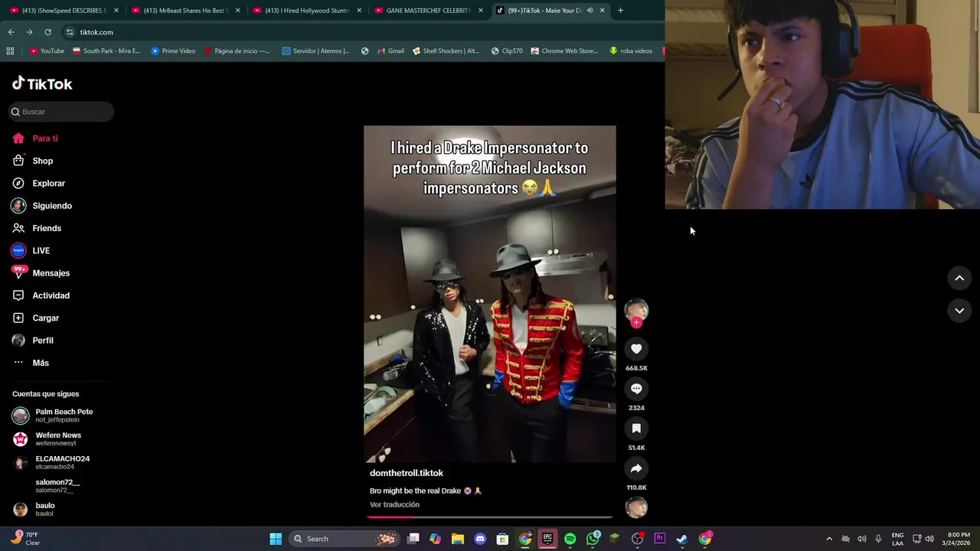Viewport: 980px width, 551px height.
Task: Open salomon72__ account
Action: [x=46, y=486]
